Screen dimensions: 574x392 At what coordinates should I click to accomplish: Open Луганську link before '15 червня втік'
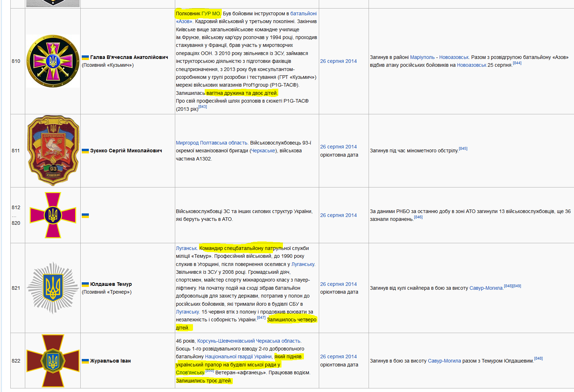tap(187, 312)
